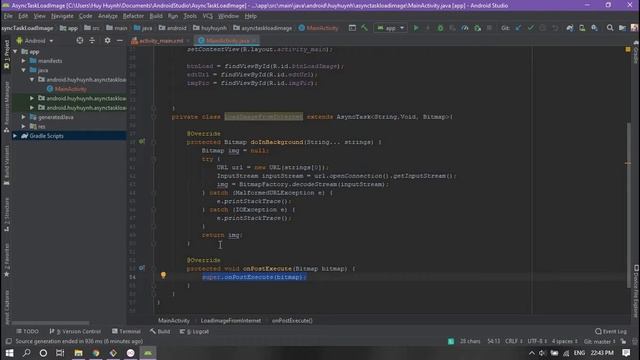Open the VCS menu

coord(208,16)
